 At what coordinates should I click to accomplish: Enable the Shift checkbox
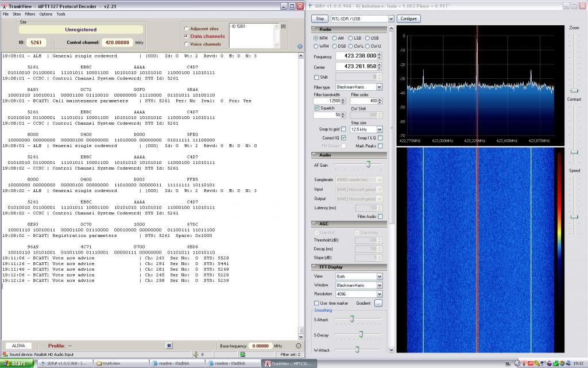[316, 77]
